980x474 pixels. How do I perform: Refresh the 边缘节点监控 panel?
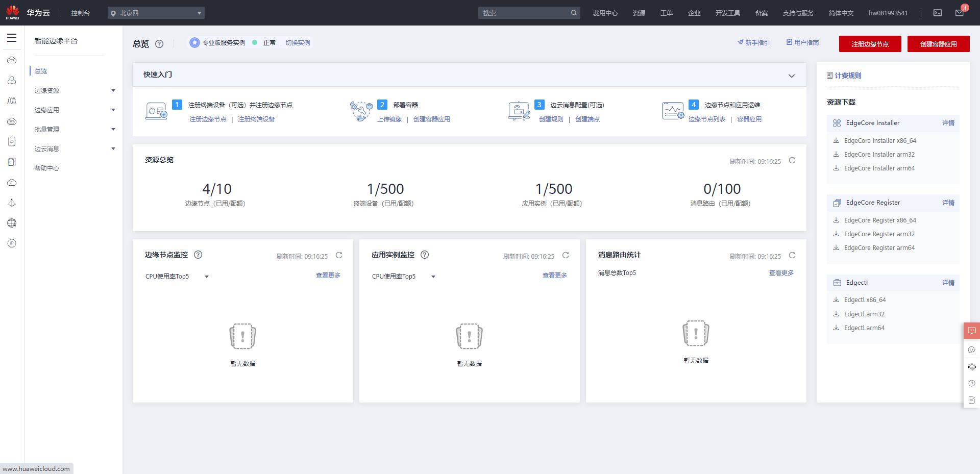coord(339,256)
